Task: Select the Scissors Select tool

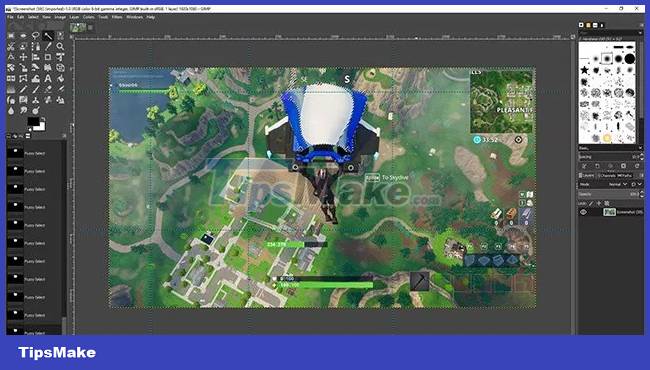Action: tap(11, 46)
